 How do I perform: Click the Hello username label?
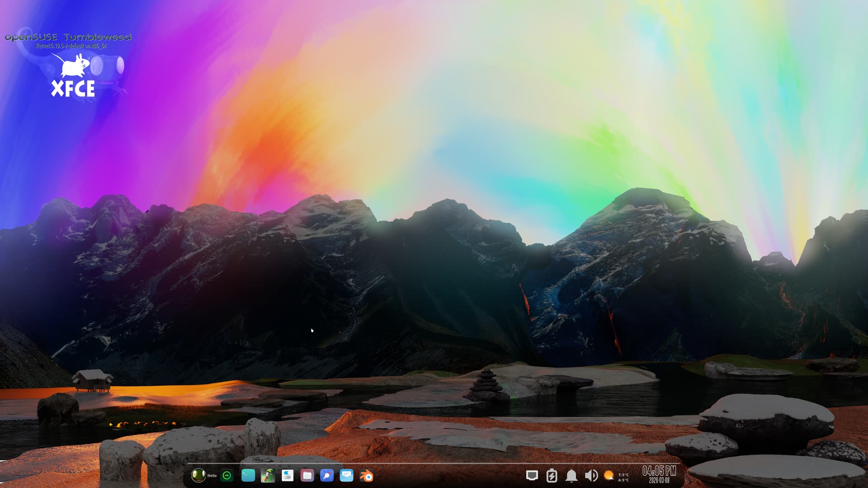tap(212, 476)
